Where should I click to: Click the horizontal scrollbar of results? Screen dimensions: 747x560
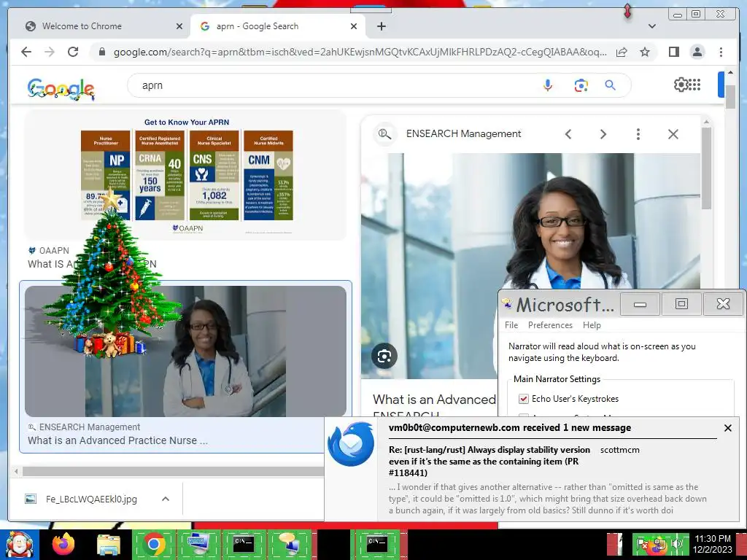173,472
